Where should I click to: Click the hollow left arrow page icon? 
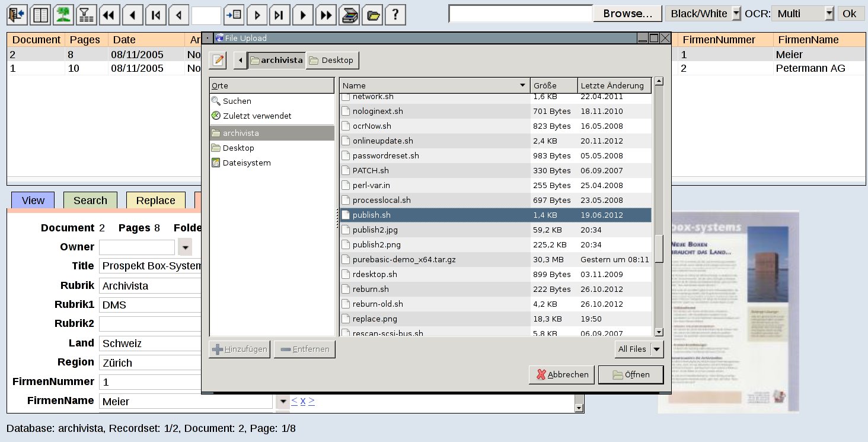(x=178, y=15)
